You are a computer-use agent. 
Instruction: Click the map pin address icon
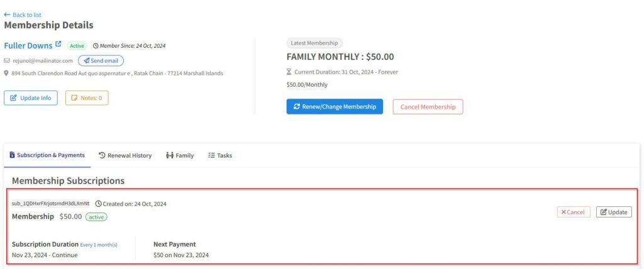click(x=7, y=73)
